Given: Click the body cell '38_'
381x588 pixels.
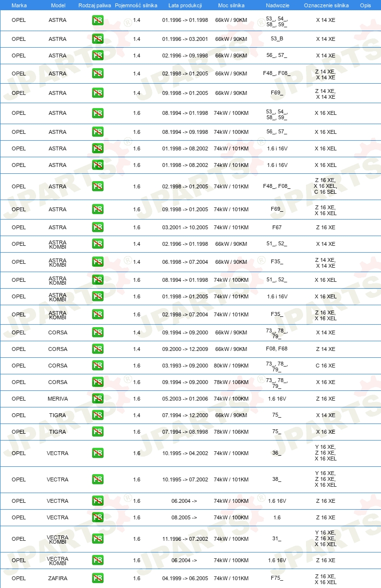Looking at the screenshot, I should 277,479.
